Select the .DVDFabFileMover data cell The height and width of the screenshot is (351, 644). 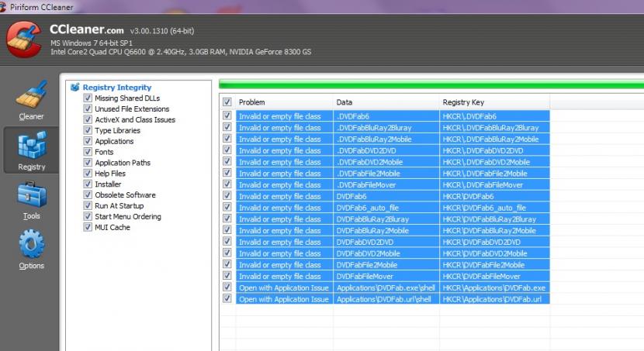tap(386, 185)
